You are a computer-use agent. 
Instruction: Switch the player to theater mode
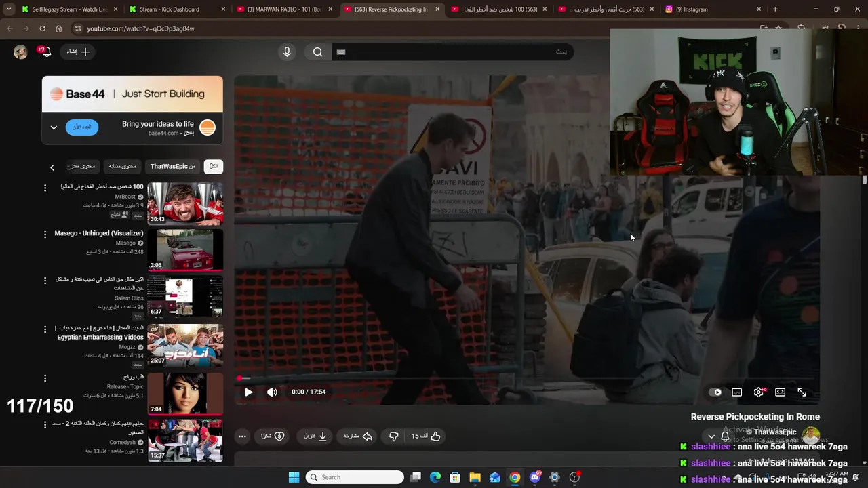pos(781,392)
